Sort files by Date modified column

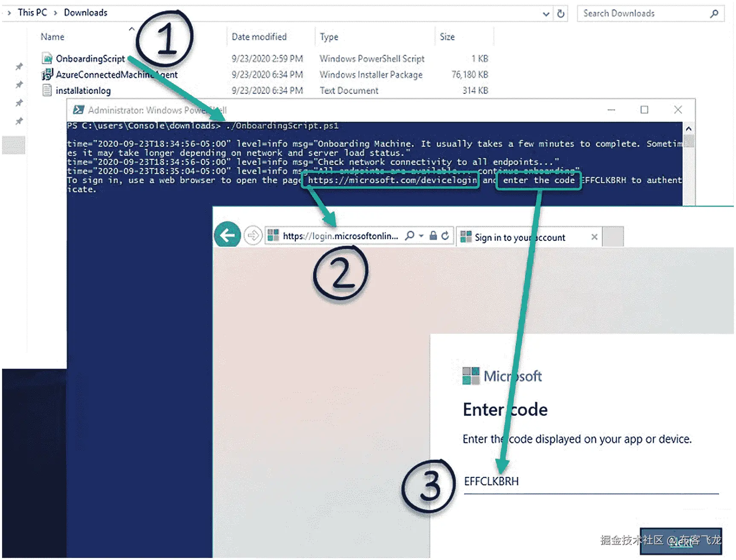point(259,37)
